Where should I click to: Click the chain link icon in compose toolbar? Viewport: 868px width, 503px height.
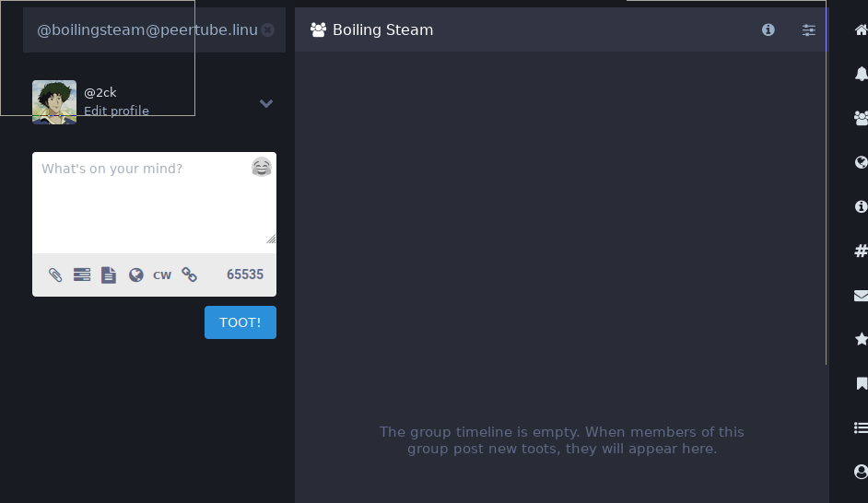(x=189, y=275)
